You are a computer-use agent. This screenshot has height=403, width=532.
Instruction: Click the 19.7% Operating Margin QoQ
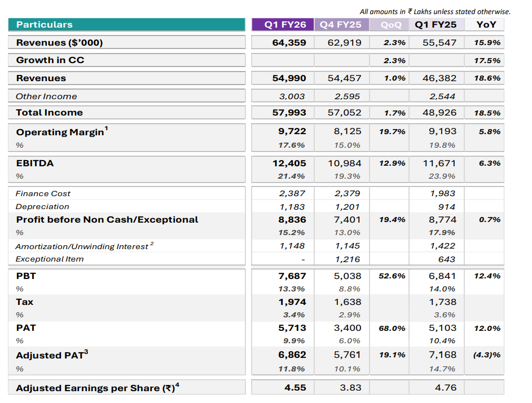392,131
